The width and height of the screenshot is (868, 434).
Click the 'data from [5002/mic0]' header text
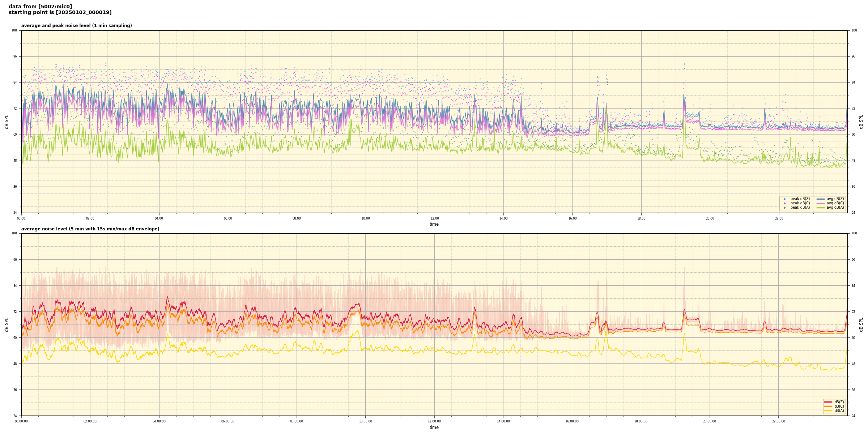click(40, 7)
